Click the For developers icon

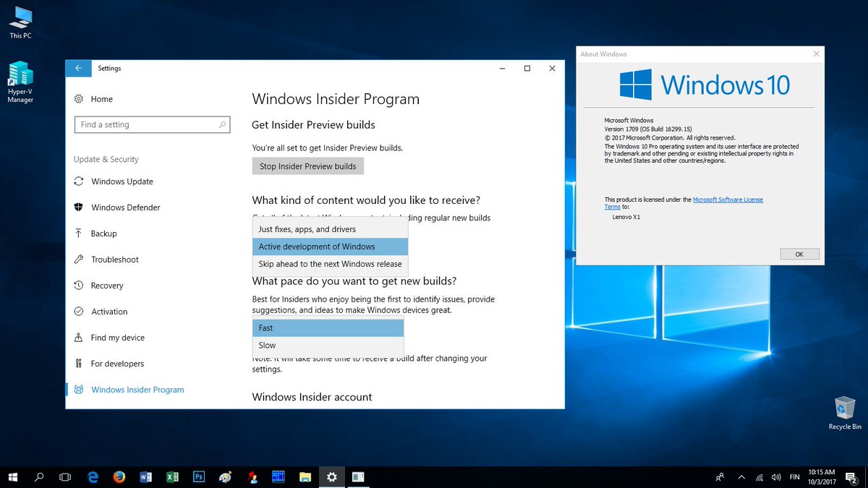(x=78, y=364)
